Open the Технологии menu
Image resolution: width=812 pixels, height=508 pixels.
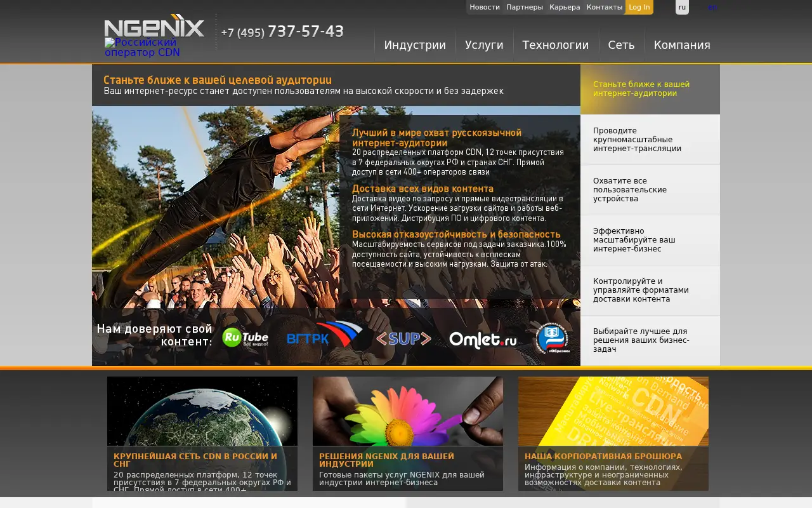pos(556,45)
